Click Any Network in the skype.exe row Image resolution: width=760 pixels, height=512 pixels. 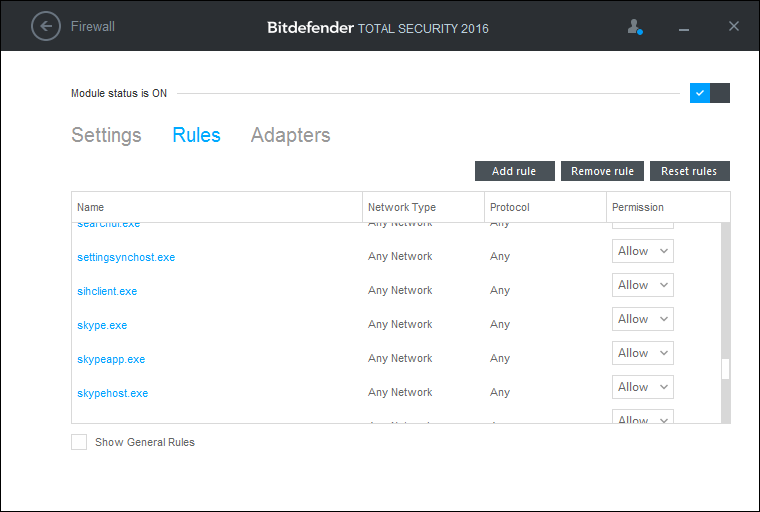pos(400,324)
